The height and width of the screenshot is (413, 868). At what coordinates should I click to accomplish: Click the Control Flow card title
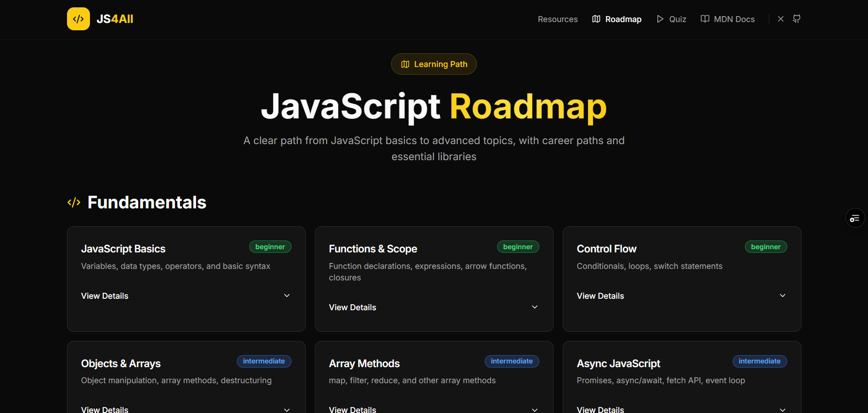606,249
